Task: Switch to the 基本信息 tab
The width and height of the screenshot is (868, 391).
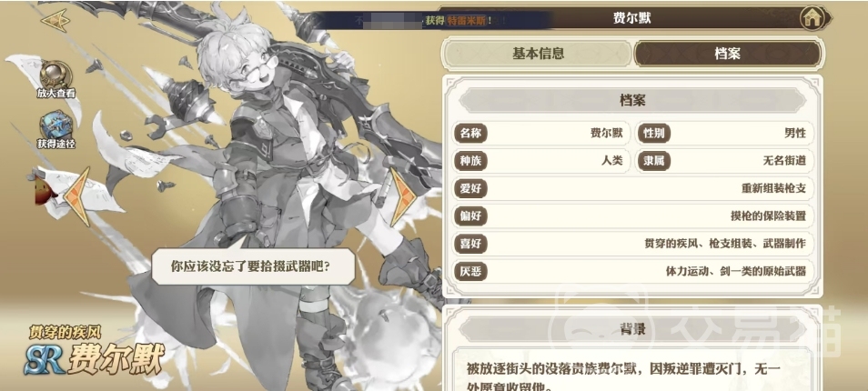Action: pos(538,54)
